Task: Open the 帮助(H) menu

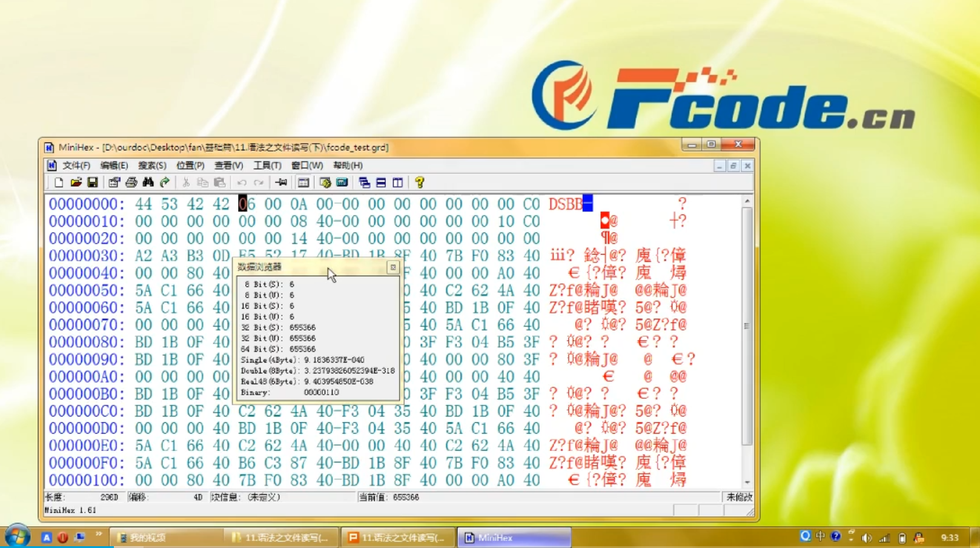Action: tap(348, 165)
